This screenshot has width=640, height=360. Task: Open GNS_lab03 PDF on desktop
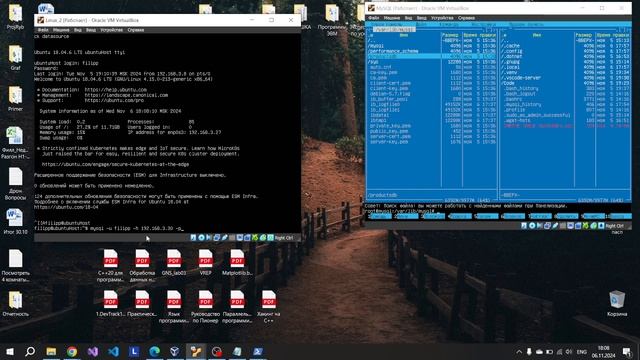(x=174, y=262)
